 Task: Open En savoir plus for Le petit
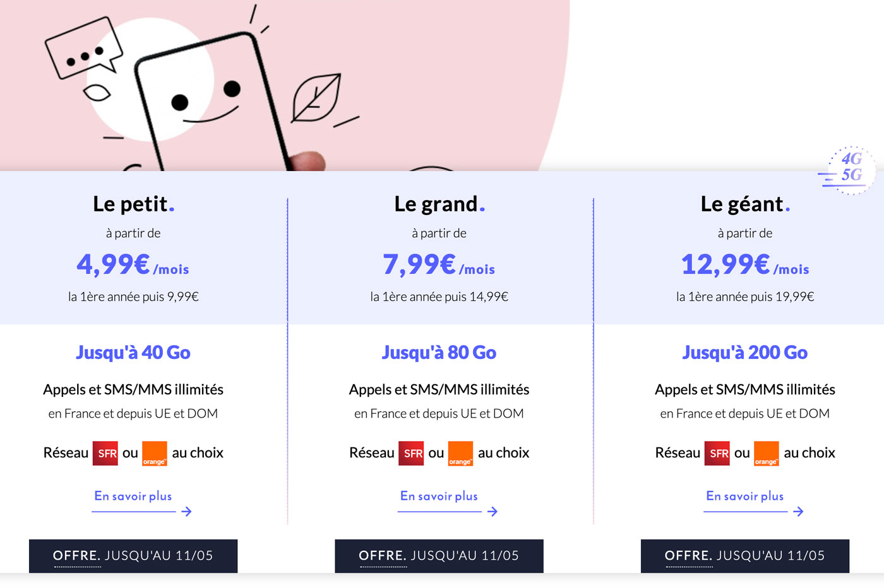(133, 496)
